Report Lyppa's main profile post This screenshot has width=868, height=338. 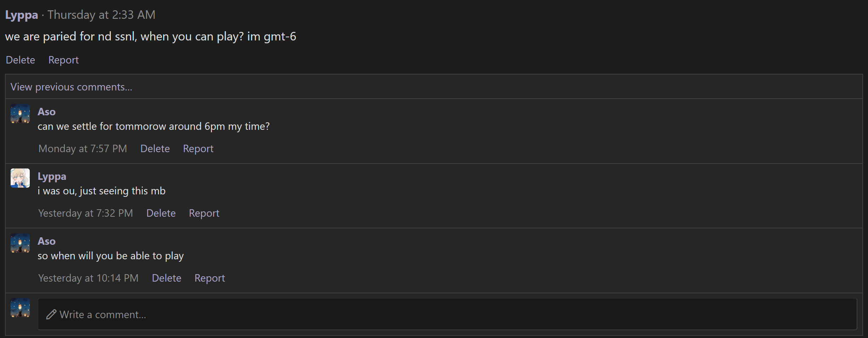[x=63, y=60]
